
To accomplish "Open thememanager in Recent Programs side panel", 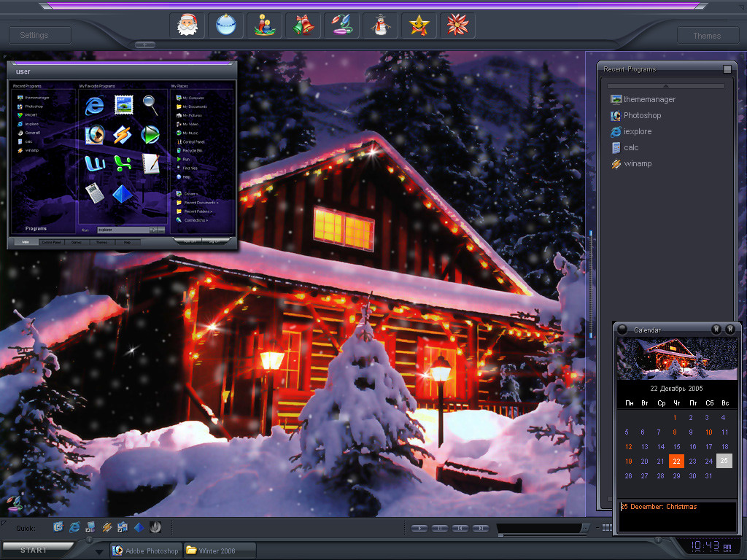I will click(x=643, y=99).
